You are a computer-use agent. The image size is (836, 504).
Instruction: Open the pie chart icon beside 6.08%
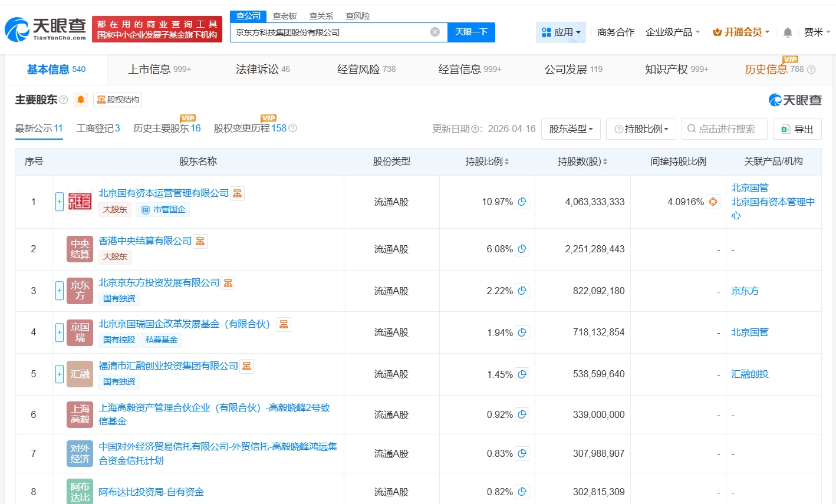[522, 249]
